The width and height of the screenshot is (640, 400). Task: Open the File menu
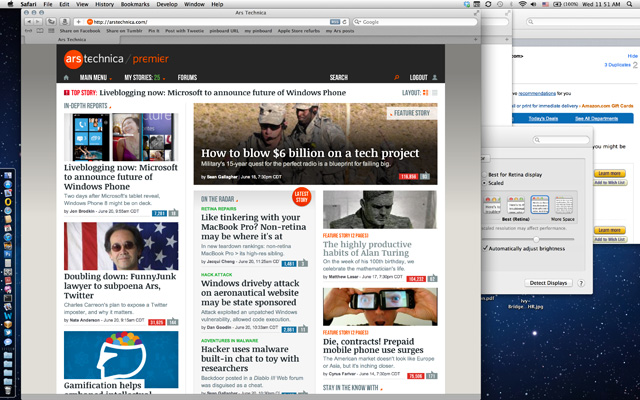(48, 4)
